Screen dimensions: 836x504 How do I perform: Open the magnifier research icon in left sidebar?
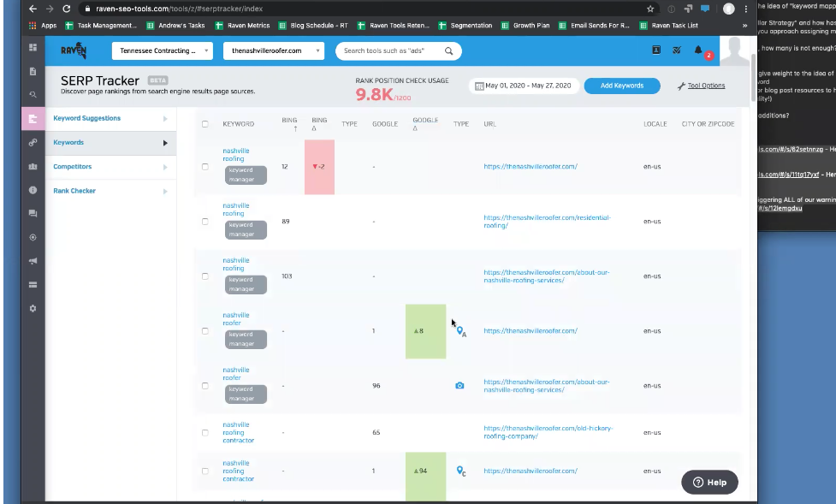33,94
